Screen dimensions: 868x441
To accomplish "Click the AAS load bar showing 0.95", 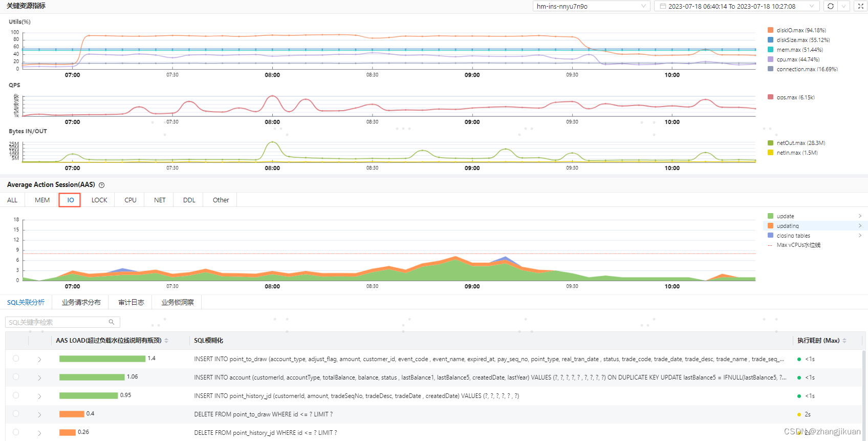I will click(89, 395).
